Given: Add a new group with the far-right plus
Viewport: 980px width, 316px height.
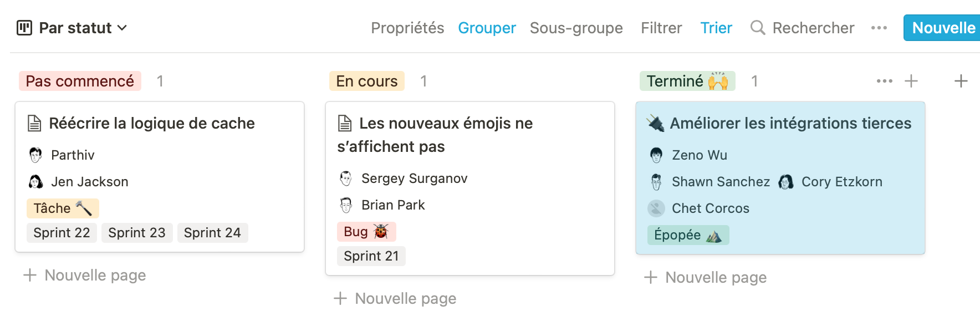Looking at the screenshot, I should click(961, 81).
